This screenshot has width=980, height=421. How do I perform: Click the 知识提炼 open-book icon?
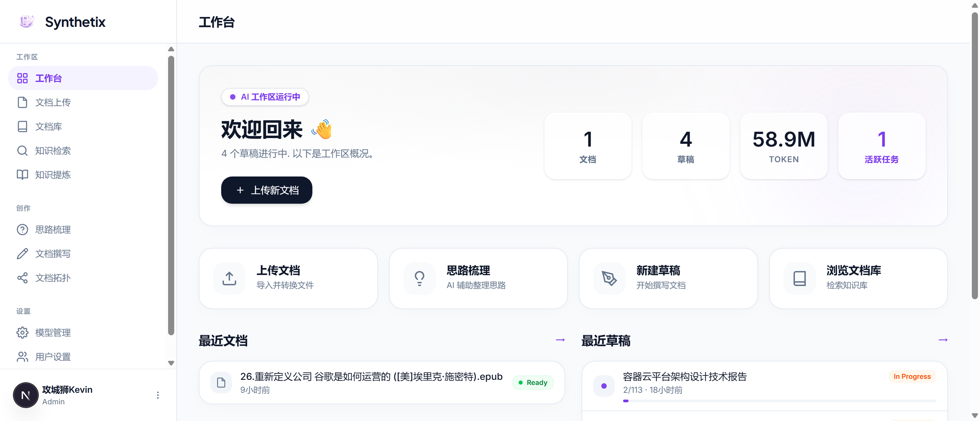22,174
